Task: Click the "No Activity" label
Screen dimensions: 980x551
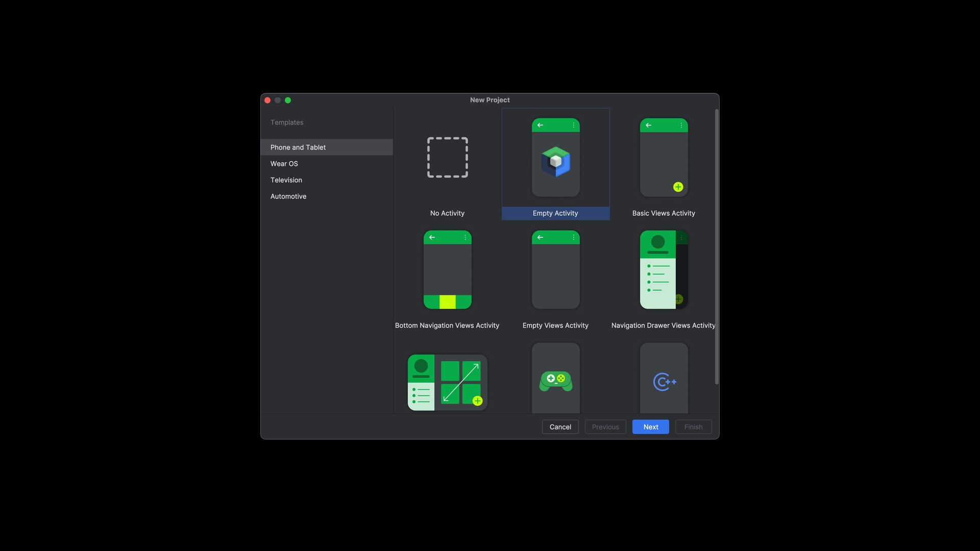Action: [x=447, y=213]
